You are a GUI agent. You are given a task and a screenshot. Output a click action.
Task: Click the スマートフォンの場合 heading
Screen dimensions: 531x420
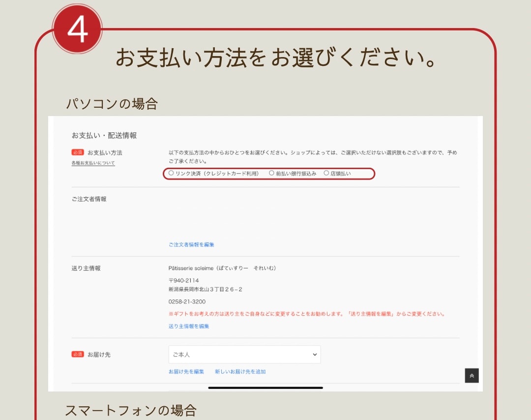131,410
